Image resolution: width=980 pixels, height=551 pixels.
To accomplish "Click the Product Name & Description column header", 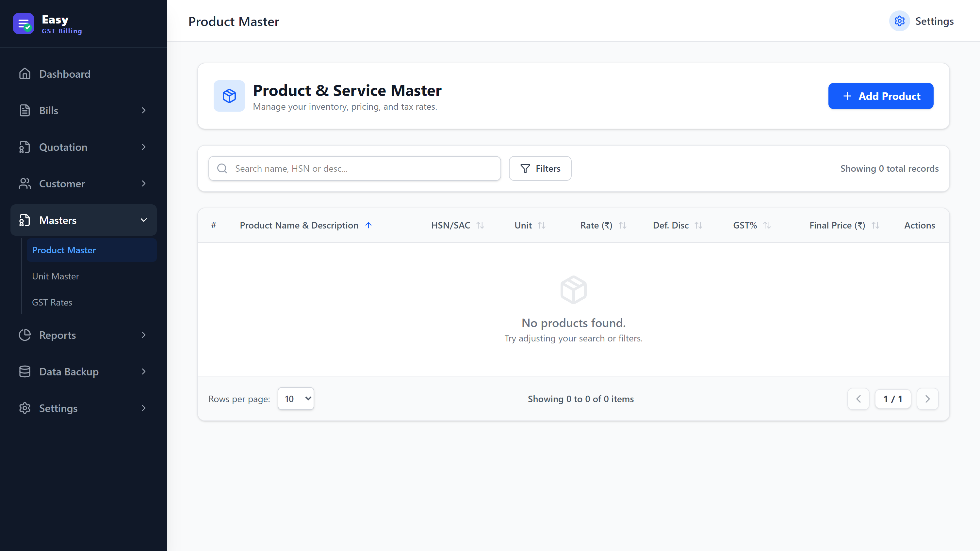I will click(299, 226).
